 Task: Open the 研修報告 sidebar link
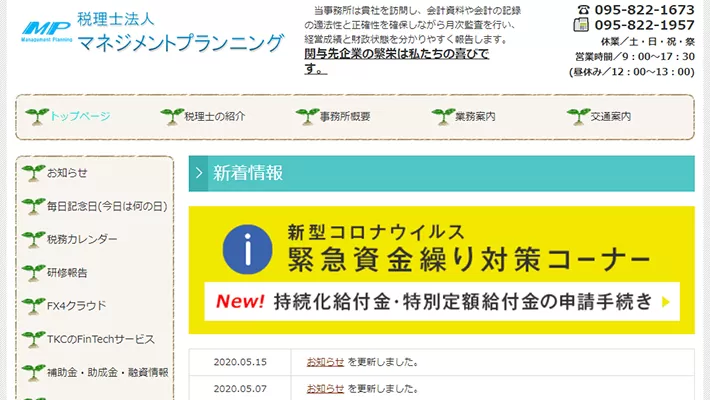(x=67, y=272)
